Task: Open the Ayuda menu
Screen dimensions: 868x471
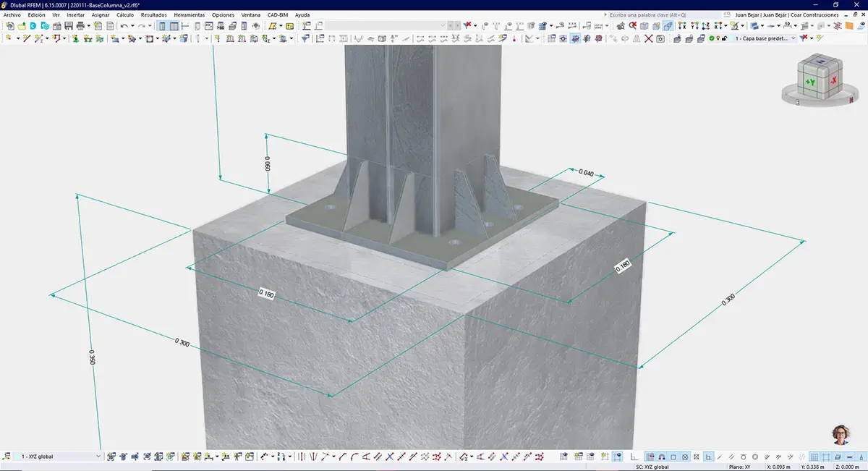Action: pos(302,14)
